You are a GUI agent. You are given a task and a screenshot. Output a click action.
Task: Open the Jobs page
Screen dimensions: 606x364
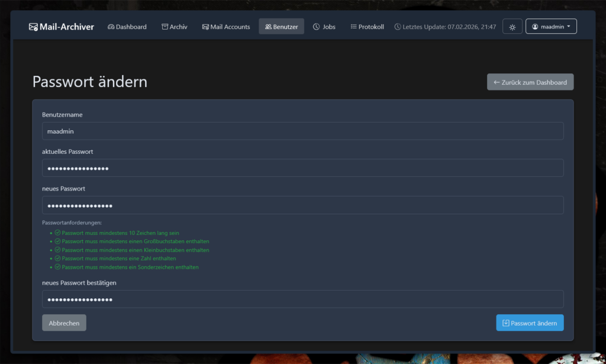[324, 27]
